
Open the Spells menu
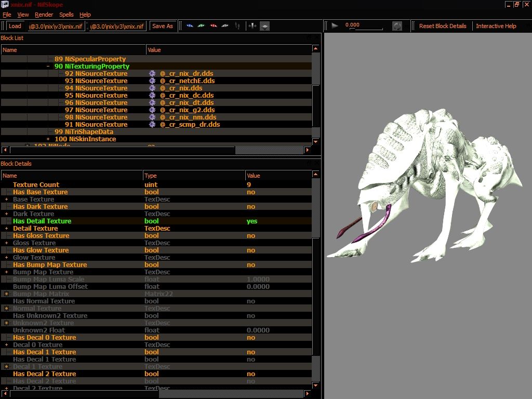point(66,15)
